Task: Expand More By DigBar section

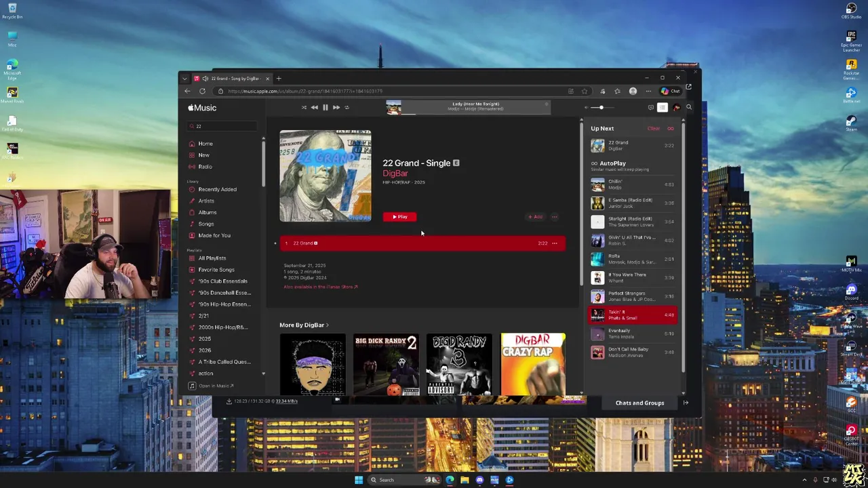Action: tap(304, 325)
